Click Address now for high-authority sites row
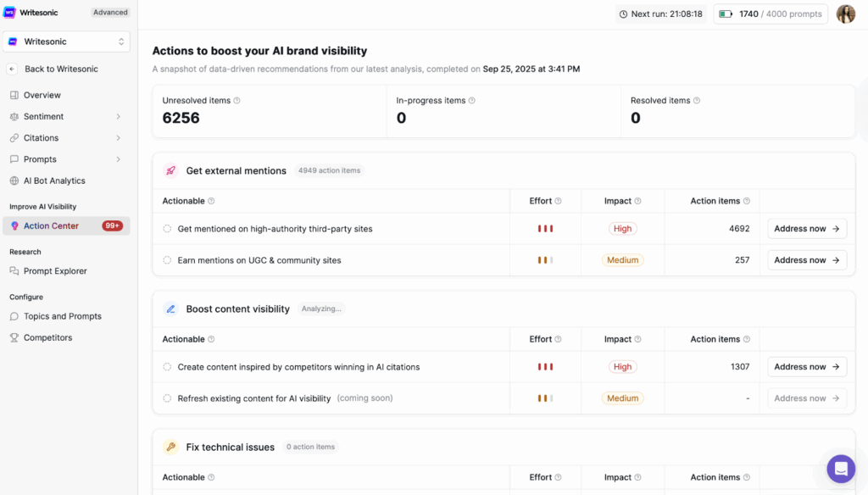 (x=806, y=229)
